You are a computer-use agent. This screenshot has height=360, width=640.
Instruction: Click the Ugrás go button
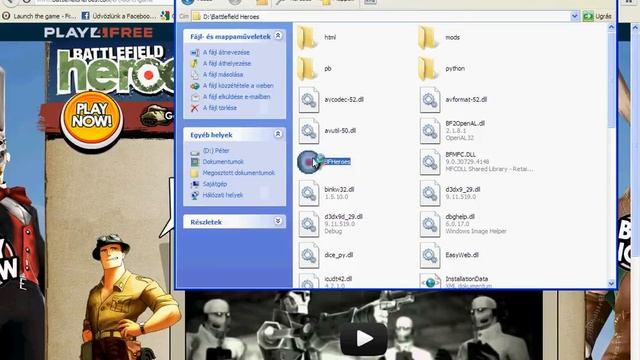coord(598,16)
